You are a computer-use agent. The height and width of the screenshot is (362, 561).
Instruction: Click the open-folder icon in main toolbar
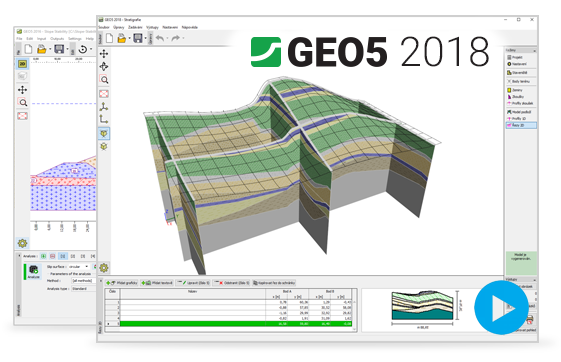point(122,38)
